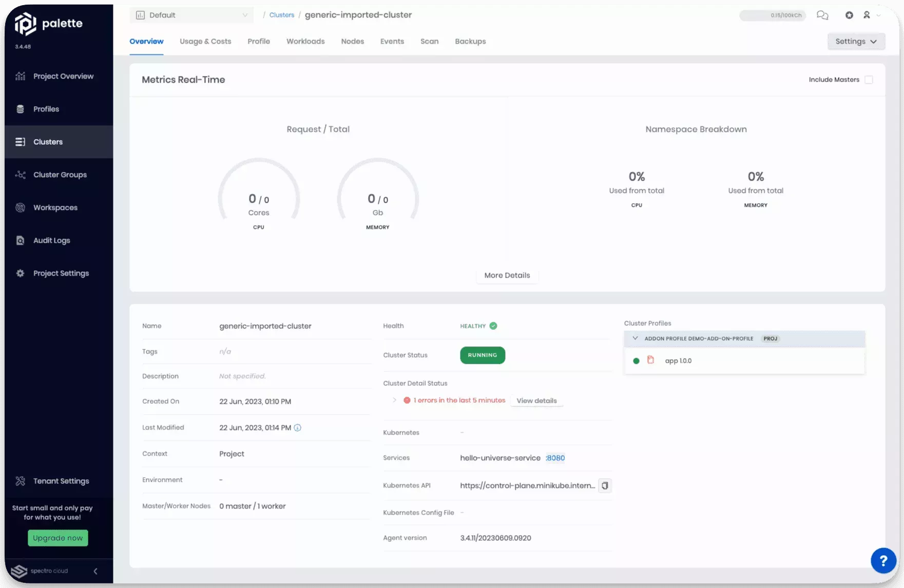This screenshot has height=588, width=904.
Task: Click the More Details button
Action: point(507,276)
